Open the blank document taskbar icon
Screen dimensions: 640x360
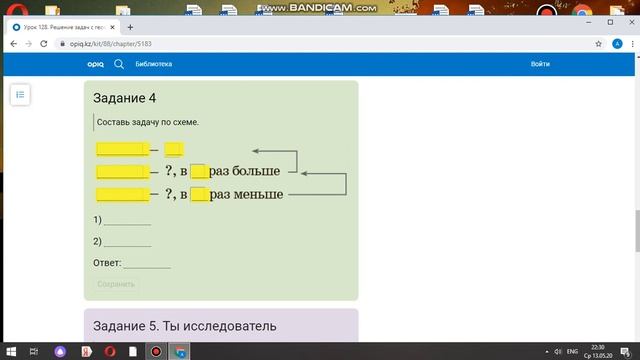coord(133,351)
